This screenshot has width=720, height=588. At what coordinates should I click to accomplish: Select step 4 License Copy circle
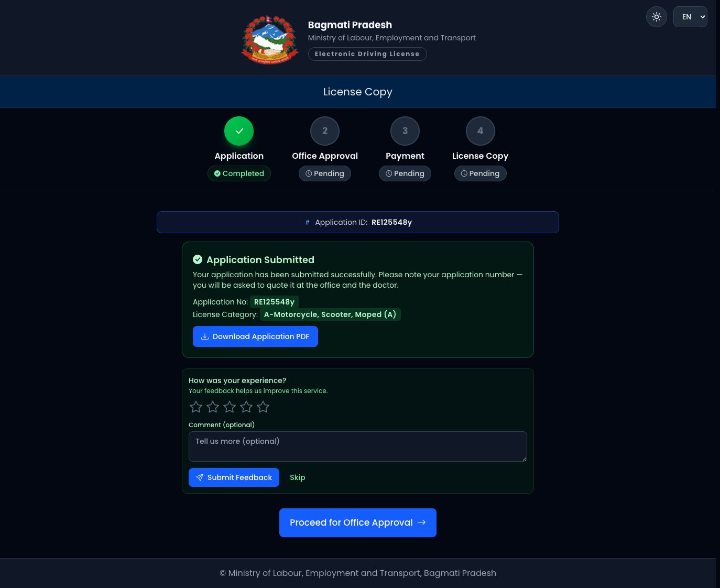click(x=481, y=131)
